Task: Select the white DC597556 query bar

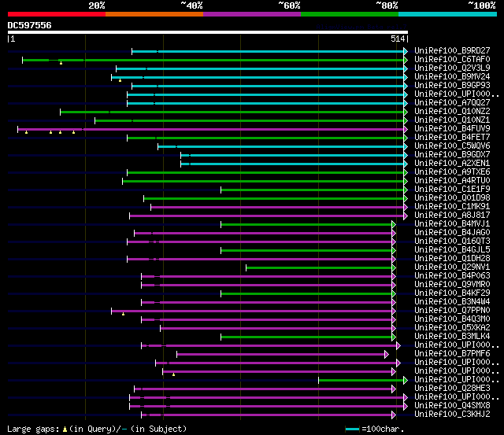Action: (x=208, y=32)
